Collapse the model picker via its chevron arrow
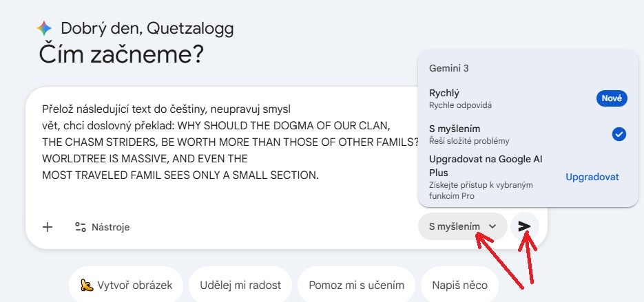This screenshot has height=302, width=644. click(492, 226)
